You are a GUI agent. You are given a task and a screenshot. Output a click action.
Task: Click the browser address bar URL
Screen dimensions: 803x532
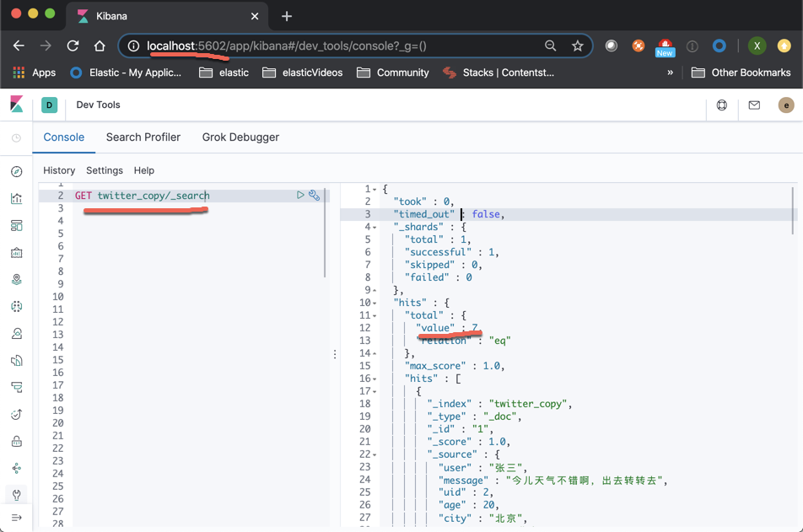(286, 46)
